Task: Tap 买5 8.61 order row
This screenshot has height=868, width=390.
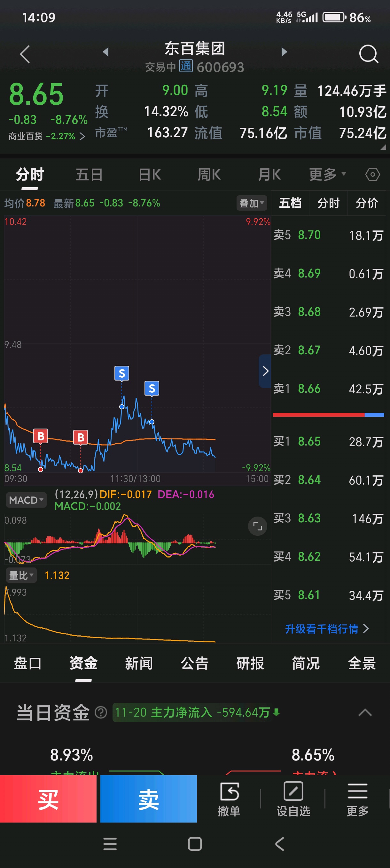Action: coord(328,595)
